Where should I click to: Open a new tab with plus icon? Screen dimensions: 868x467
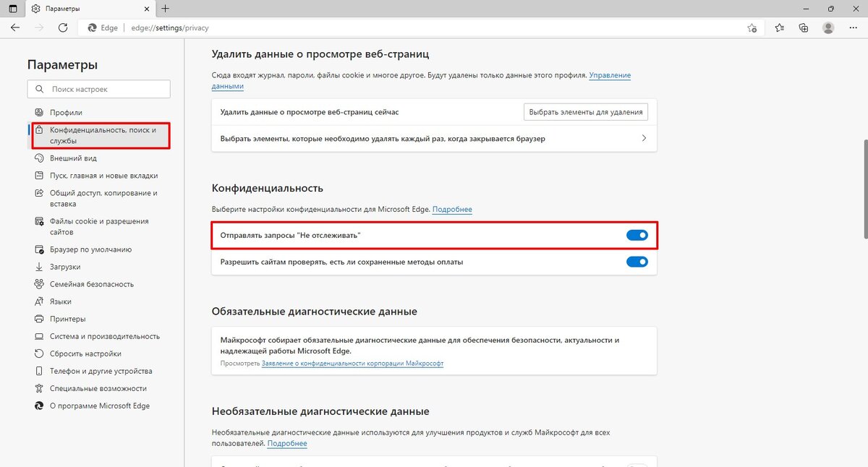[166, 9]
